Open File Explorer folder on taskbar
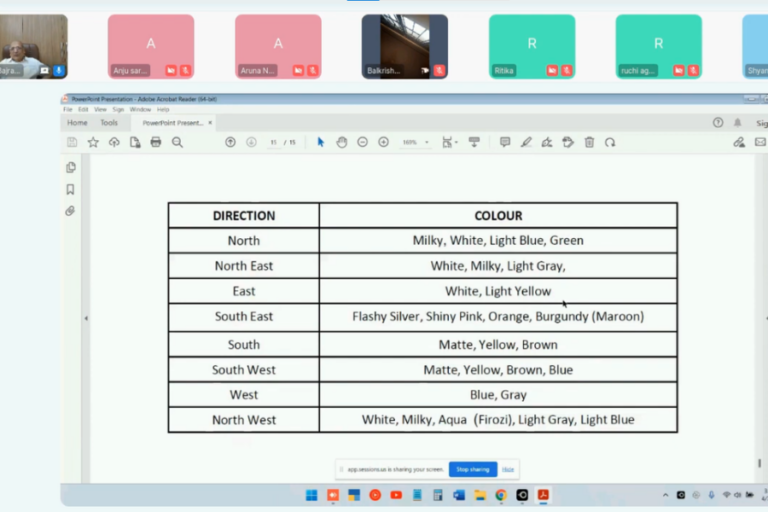 [480, 495]
